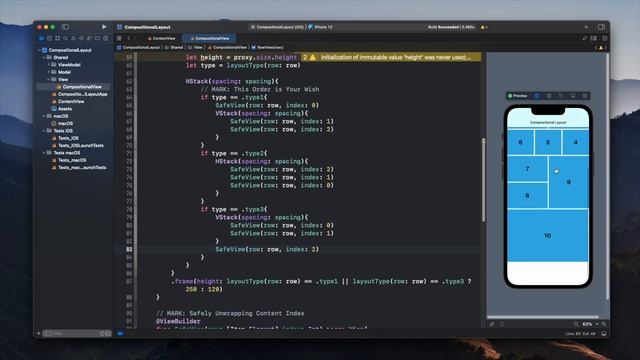Collapse the Tests macOS group
This screenshot has width=640, height=360.
click(44, 153)
